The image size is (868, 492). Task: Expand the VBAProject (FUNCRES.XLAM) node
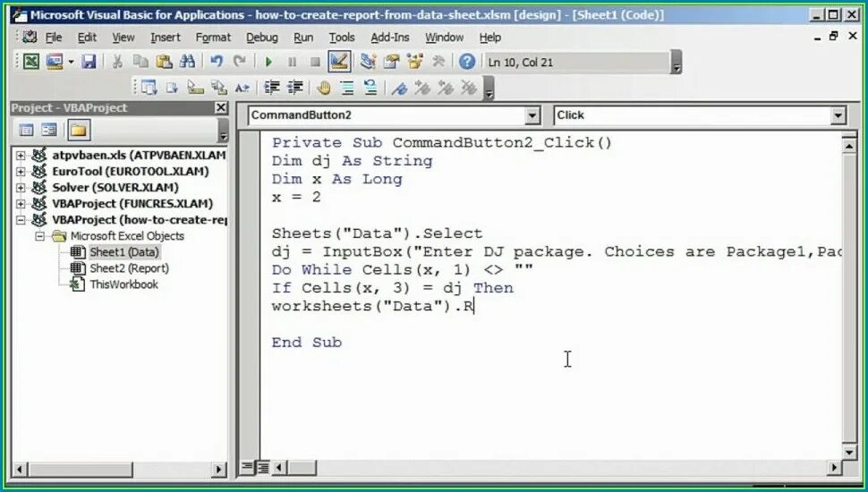[x=21, y=204]
